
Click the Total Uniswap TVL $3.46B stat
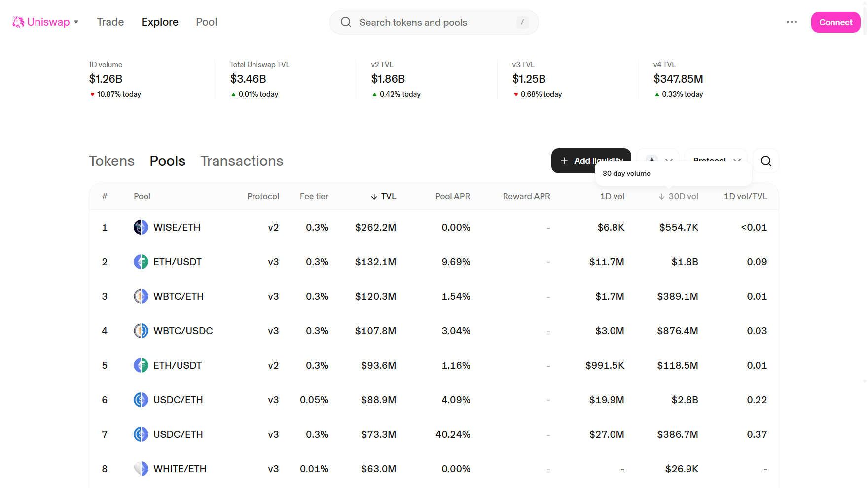click(x=248, y=79)
